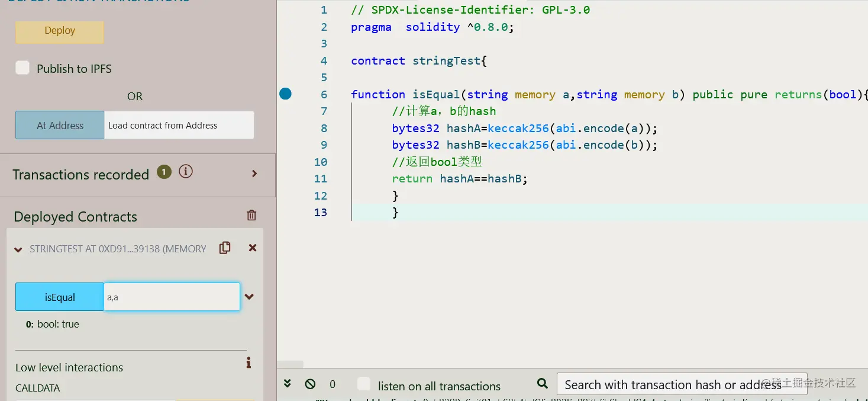Viewport: 868px width, 401px height.
Task: Collapse the STRINGTEST deployed contract entry
Action: click(18, 249)
